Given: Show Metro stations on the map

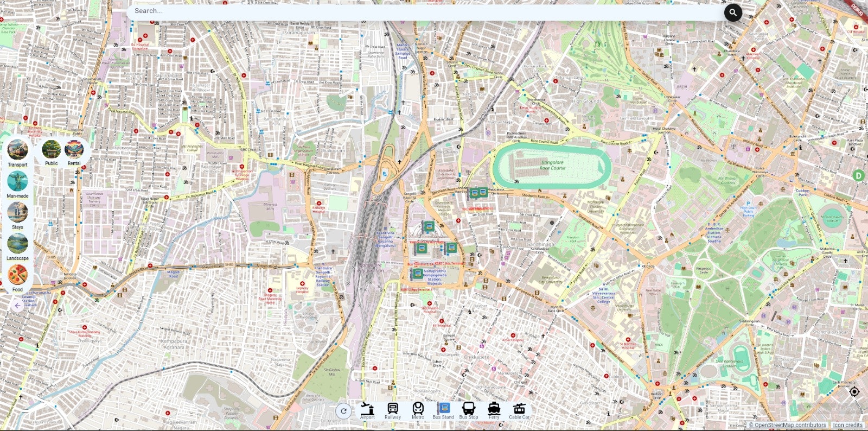Looking at the screenshot, I should coord(418,410).
